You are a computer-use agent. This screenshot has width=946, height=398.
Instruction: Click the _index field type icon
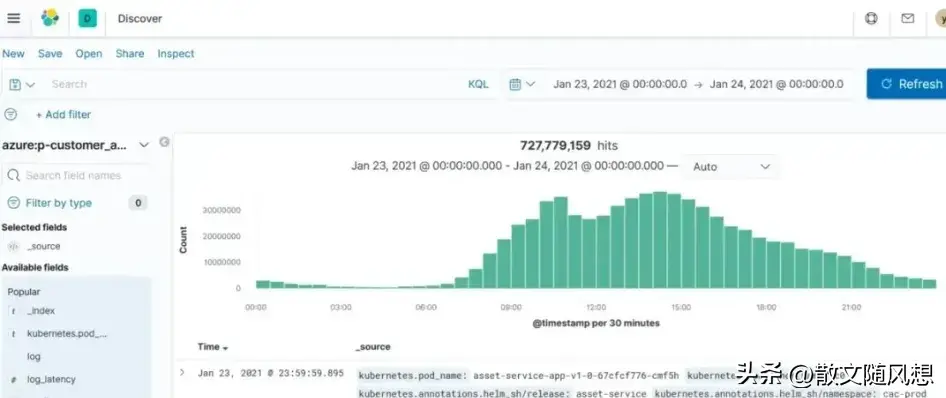pos(13,311)
